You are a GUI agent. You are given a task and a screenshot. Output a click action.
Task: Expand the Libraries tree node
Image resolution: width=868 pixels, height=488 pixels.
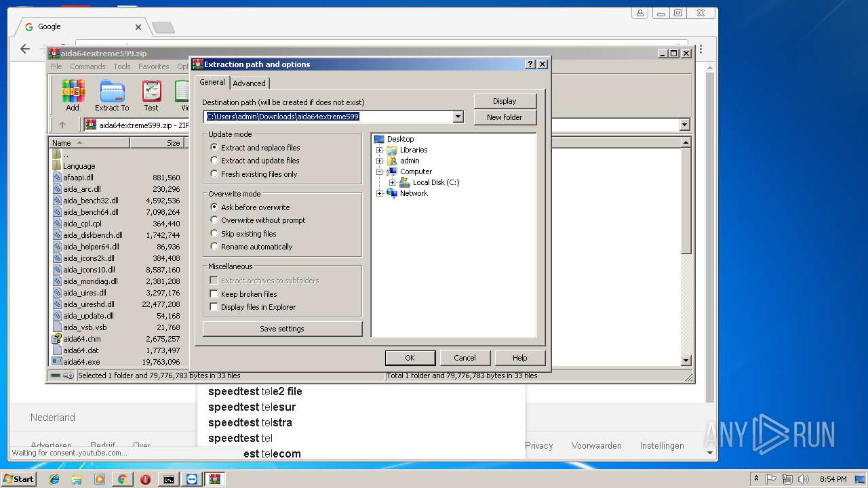[380, 150]
